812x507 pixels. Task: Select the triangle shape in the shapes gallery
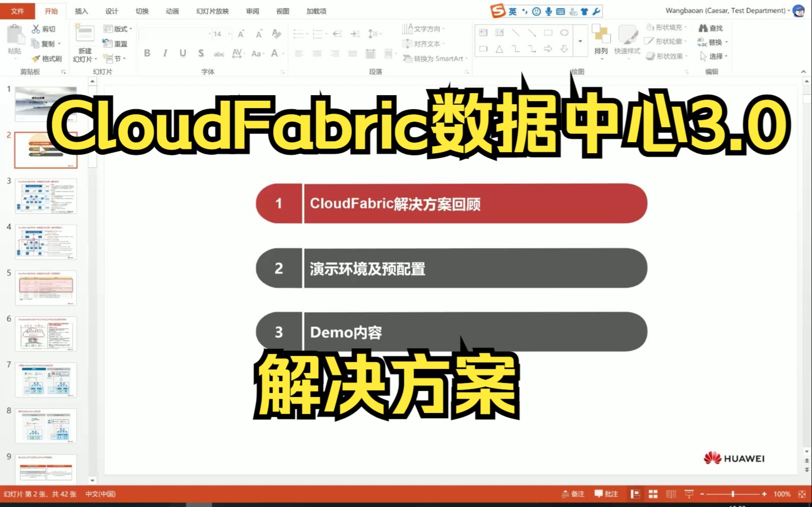click(499, 49)
